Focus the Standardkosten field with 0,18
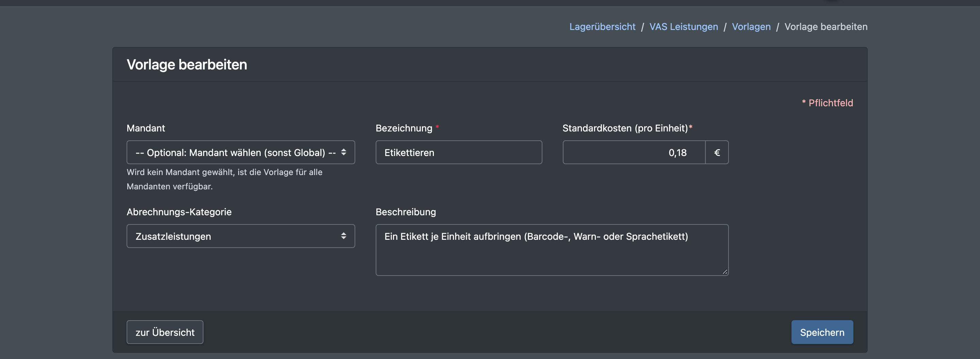The height and width of the screenshot is (359, 980). 634,152
